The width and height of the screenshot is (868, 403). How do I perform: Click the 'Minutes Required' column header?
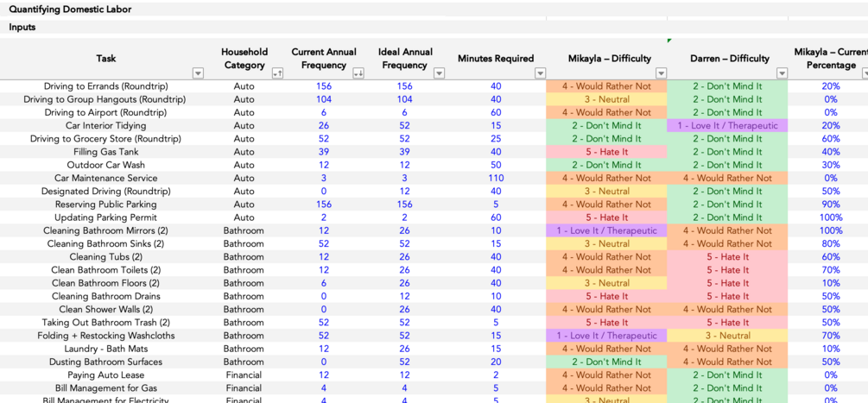[x=496, y=59]
